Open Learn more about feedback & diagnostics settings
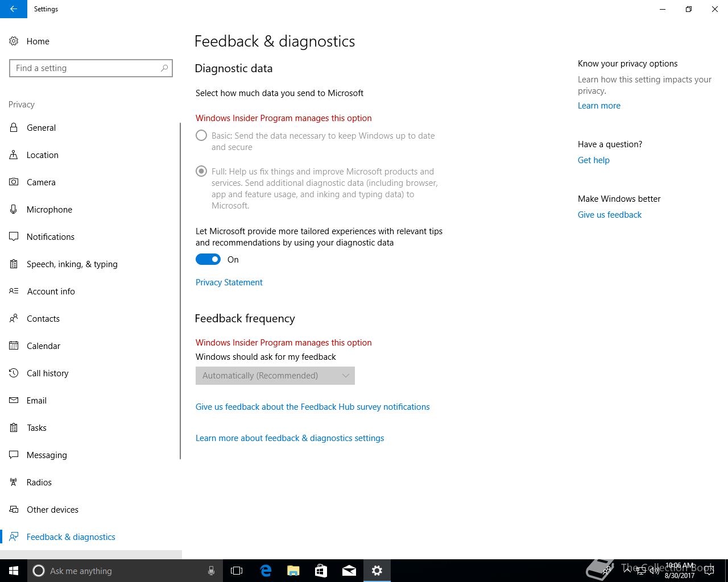 tap(290, 438)
